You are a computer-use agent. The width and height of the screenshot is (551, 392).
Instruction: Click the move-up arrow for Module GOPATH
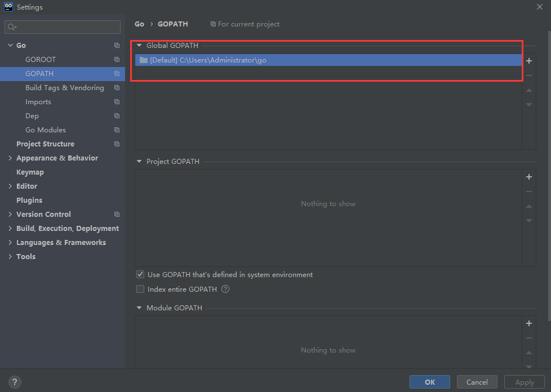click(529, 353)
